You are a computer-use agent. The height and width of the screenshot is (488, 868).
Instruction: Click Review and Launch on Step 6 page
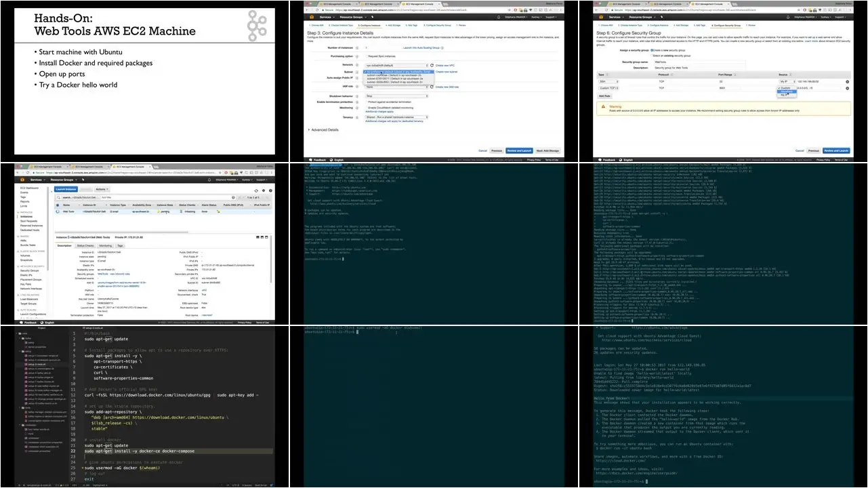(836, 150)
